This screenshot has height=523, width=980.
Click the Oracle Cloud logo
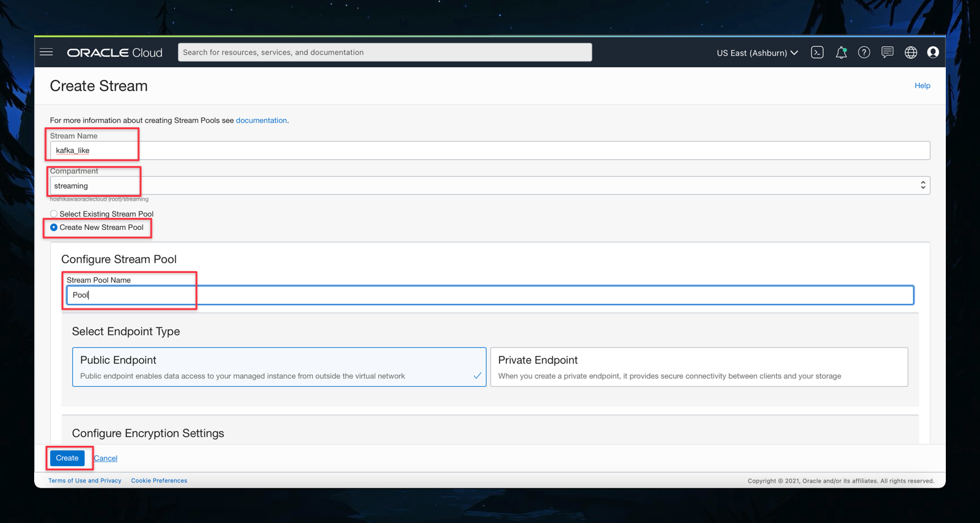click(x=115, y=53)
